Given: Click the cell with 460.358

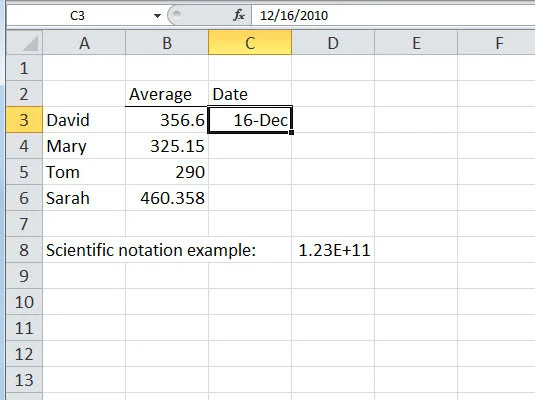Looking at the screenshot, I should pos(167,198).
